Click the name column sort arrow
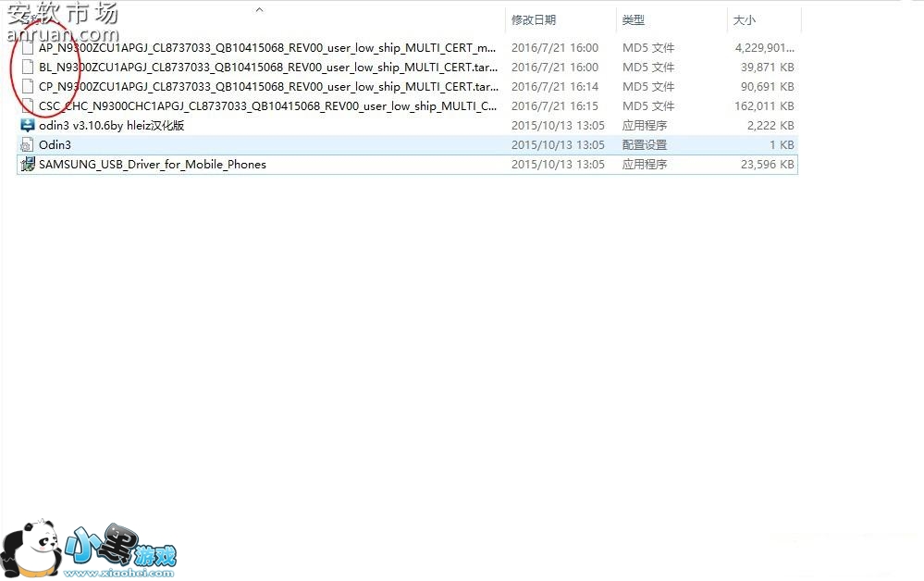The height and width of the screenshot is (581, 924). click(x=259, y=9)
